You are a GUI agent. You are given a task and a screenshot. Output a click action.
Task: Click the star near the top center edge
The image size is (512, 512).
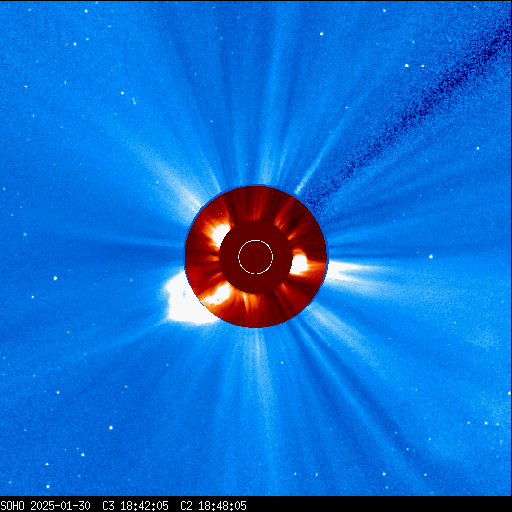tap(322, 34)
